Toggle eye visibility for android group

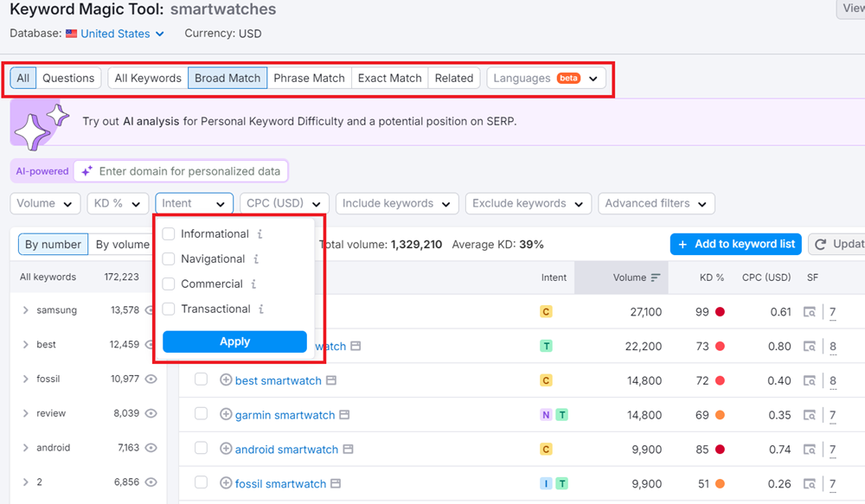pos(151,448)
